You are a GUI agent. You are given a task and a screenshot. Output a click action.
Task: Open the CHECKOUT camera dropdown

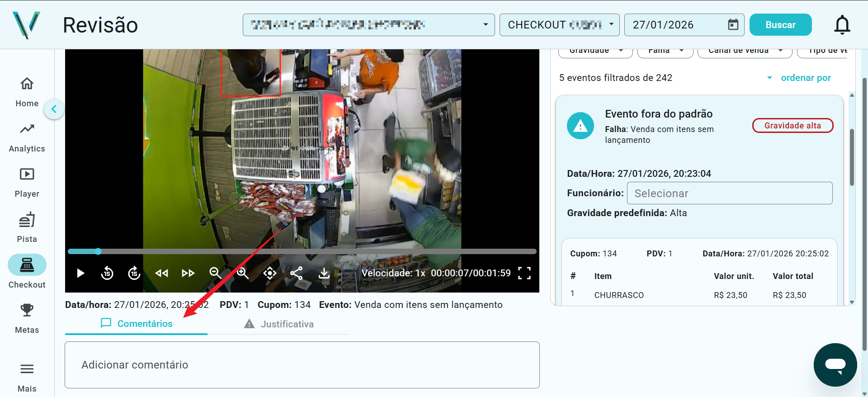[x=559, y=25]
